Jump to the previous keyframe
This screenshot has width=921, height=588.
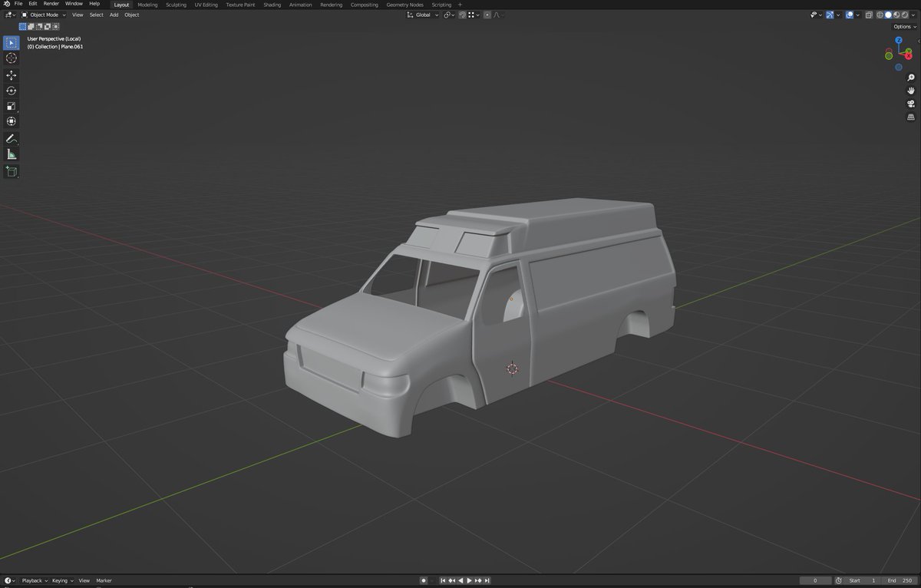[453, 580]
